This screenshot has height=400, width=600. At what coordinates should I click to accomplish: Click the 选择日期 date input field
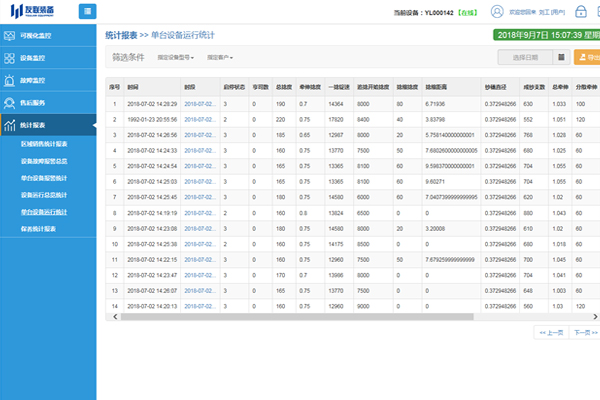525,59
